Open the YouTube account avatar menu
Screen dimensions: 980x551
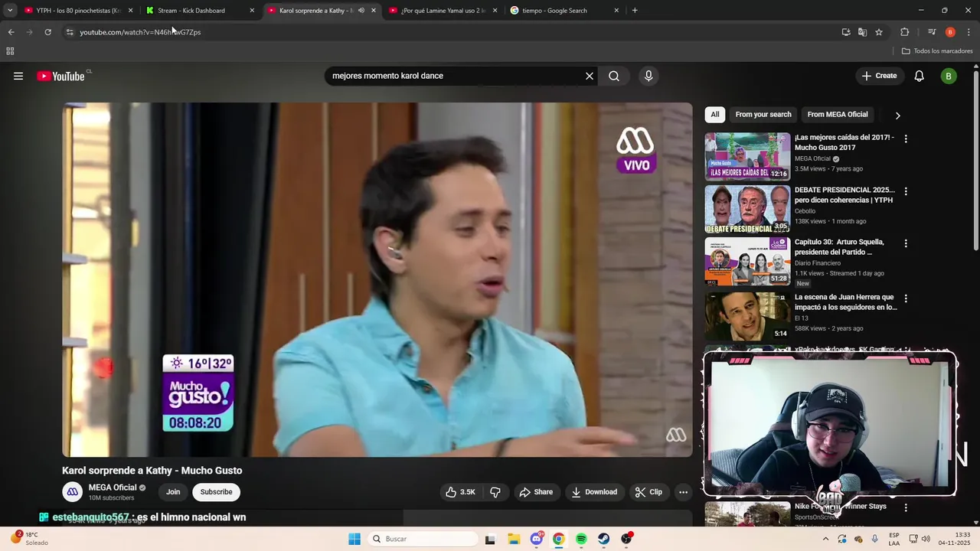949,76
